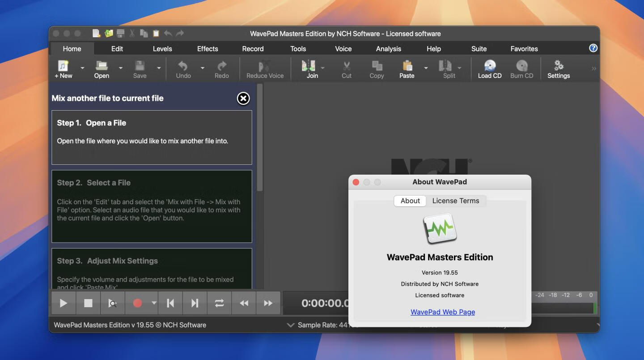The height and width of the screenshot is (360, 644).
Task: Expand the + New dropdown arrow
Action: (82, 68)
